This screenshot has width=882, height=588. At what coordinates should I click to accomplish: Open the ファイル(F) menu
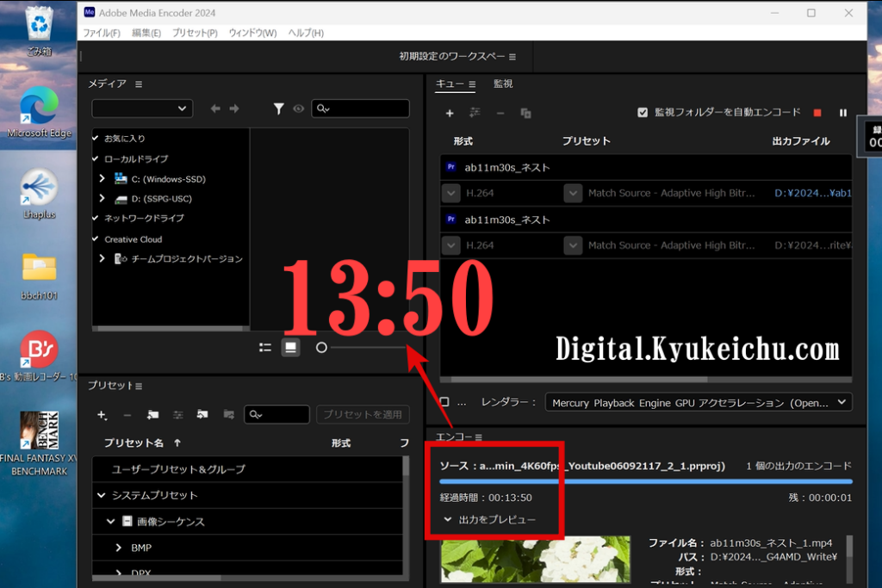click(102, 33)
